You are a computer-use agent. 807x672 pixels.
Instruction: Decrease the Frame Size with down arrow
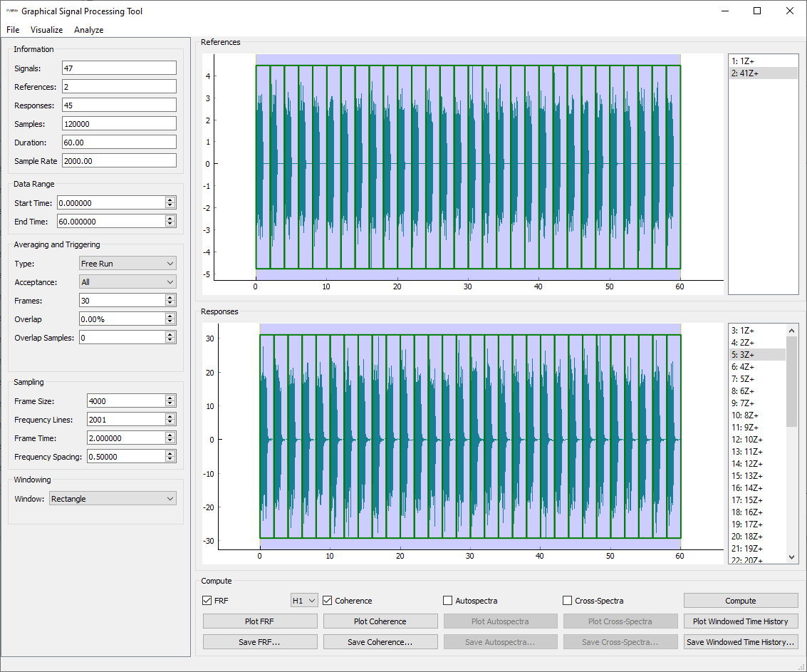(x=170, y=404)
